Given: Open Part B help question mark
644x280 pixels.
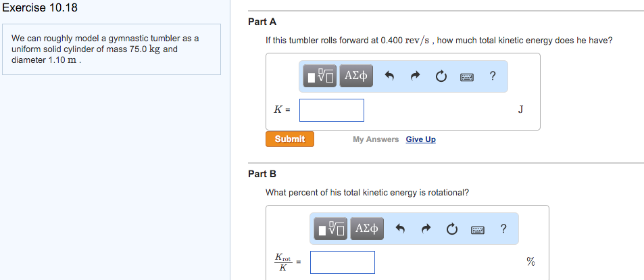Looking at the screenshot, I should click(503, 229).
